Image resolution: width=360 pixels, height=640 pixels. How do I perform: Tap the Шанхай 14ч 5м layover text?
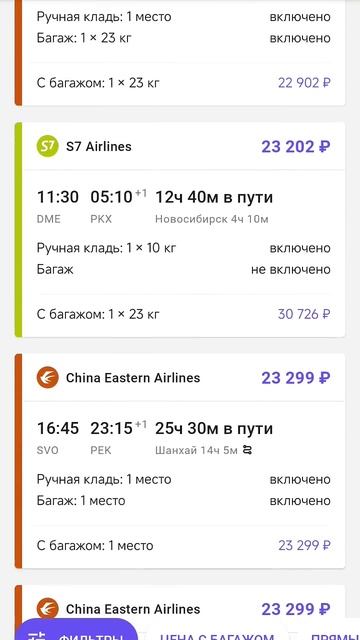(196, 450)
